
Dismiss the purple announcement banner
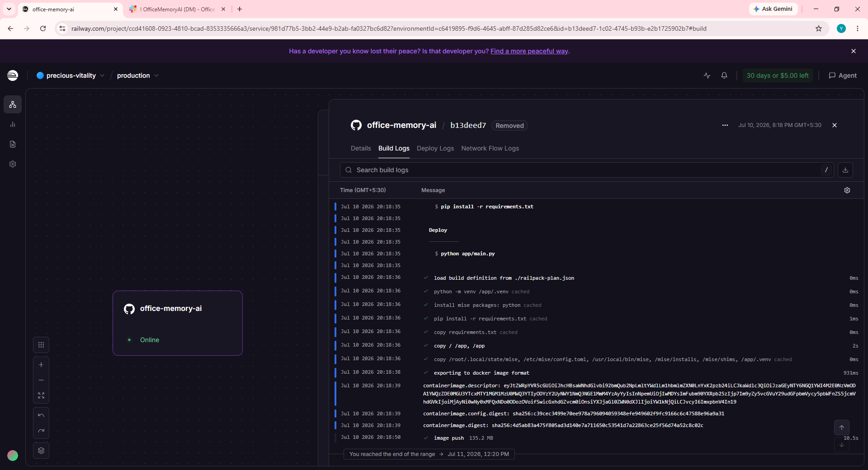click(854, 51)
